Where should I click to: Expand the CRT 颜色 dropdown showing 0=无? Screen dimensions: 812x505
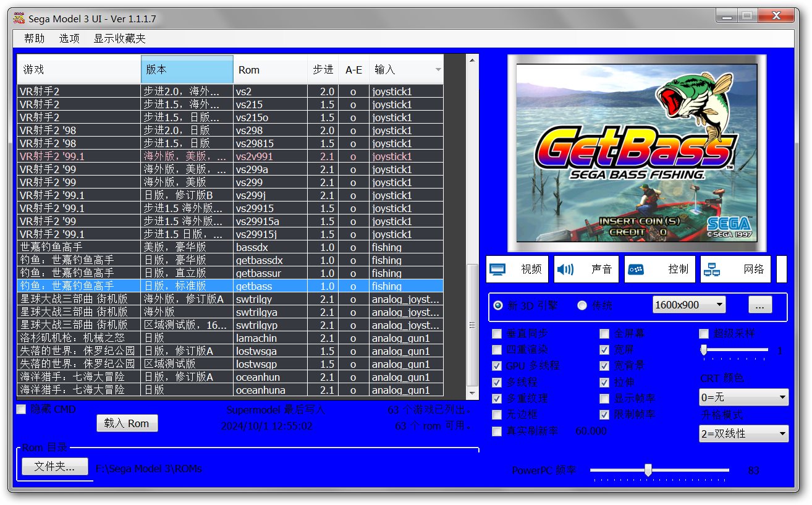point(744,397)
